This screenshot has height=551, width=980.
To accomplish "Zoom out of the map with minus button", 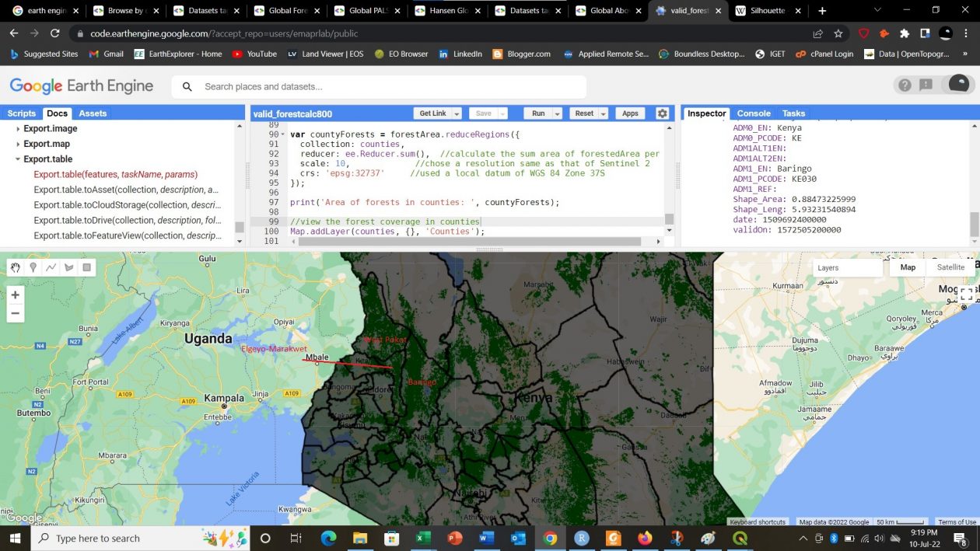I will (x=15, y=314).
